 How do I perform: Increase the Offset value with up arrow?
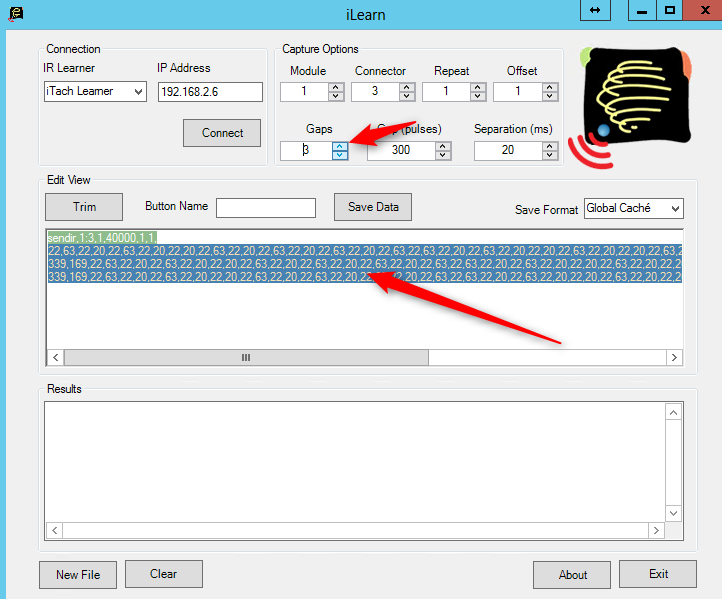coord(550,87)
